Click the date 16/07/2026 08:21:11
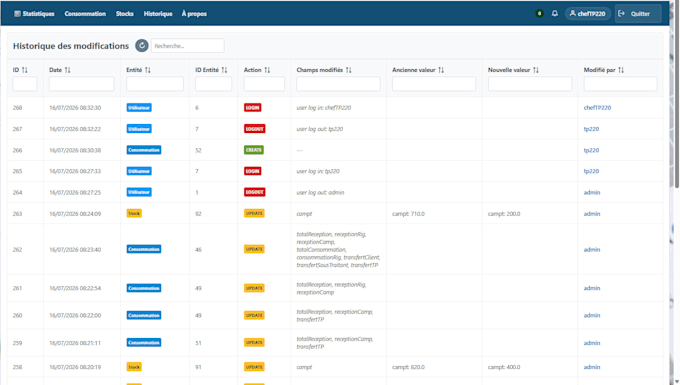 tap(75, 343)
